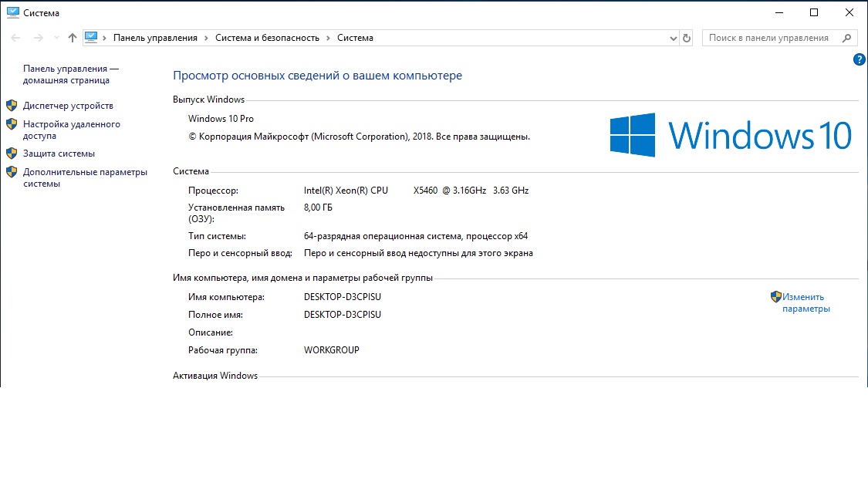This screenshot has height=486, width=868.
Task: Select the processor value Intel(R) Xeon(R) CPU
Action: 346,191
